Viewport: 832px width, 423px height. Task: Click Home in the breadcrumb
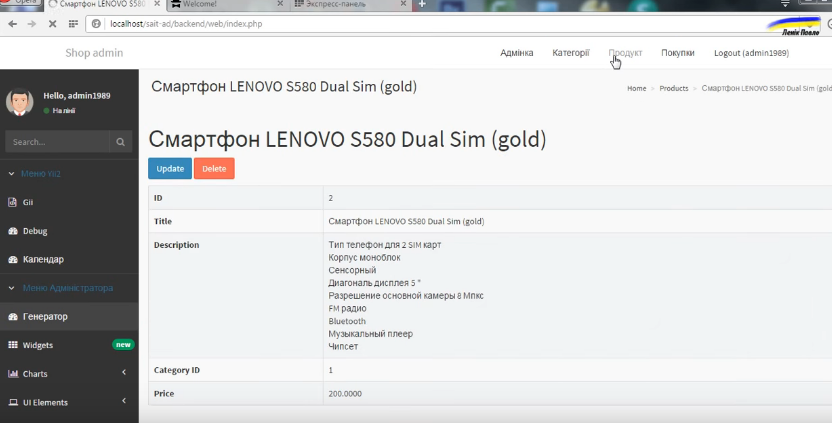637,88
